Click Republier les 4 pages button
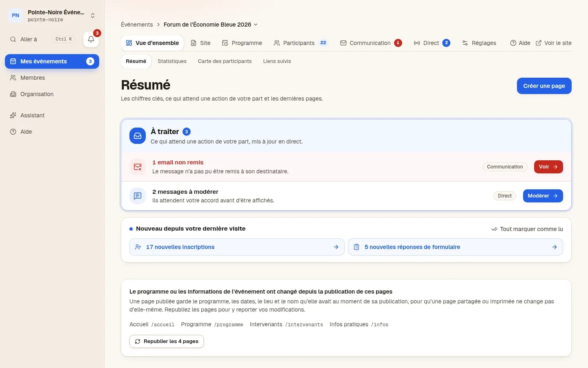This screenshot has height=368, width=588. (167, 341)
